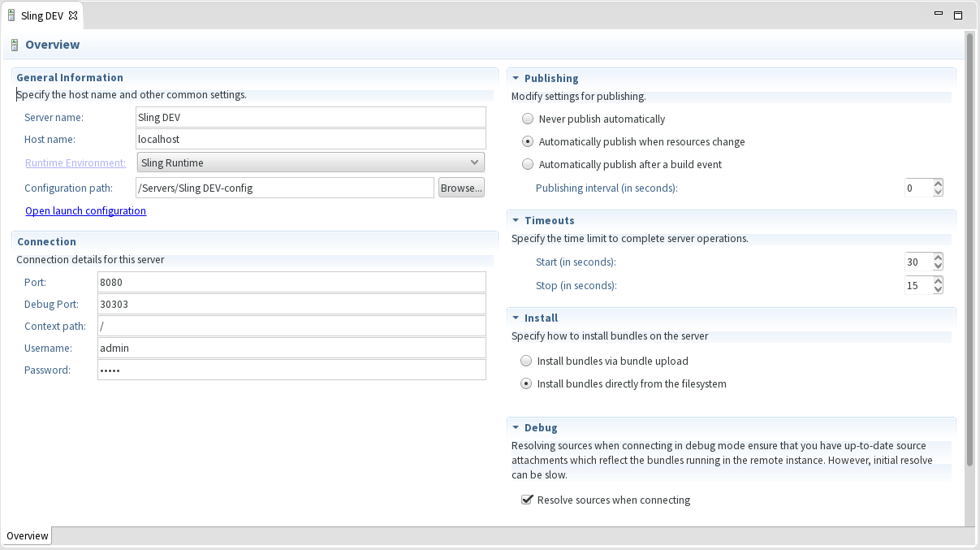
Task: Select Automatically publish after a build event
Action: [528, 164]
